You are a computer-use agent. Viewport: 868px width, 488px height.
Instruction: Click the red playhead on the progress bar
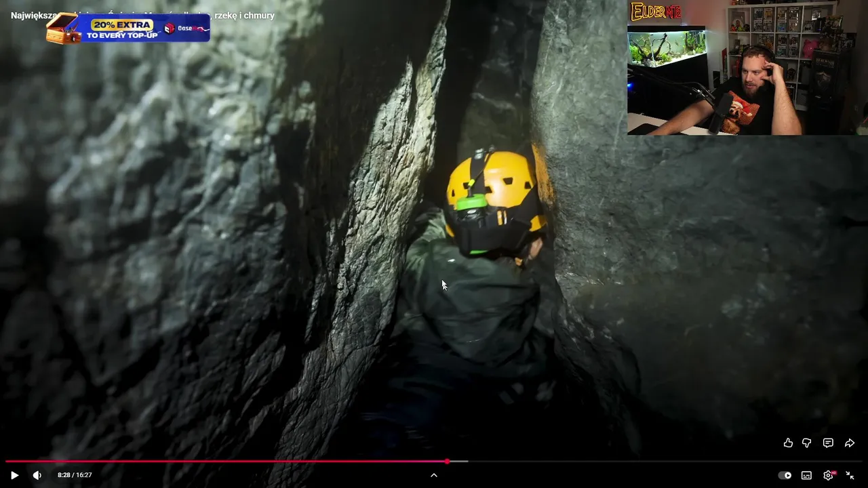point(447,462)
